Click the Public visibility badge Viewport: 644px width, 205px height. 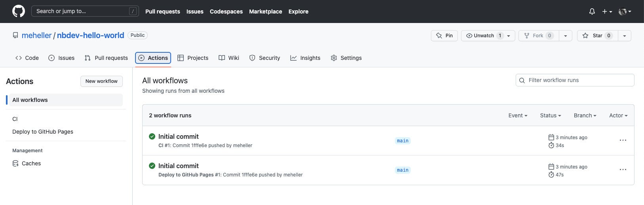click(137, 35)
